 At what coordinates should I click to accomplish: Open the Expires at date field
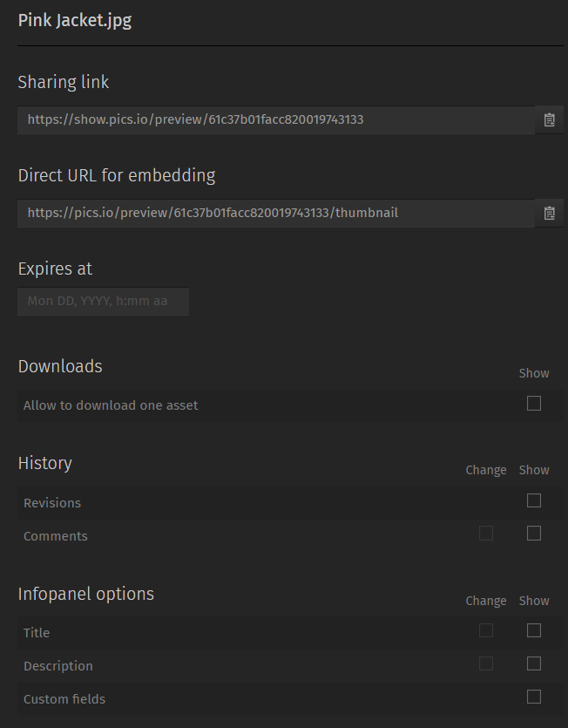click(103, 302)
